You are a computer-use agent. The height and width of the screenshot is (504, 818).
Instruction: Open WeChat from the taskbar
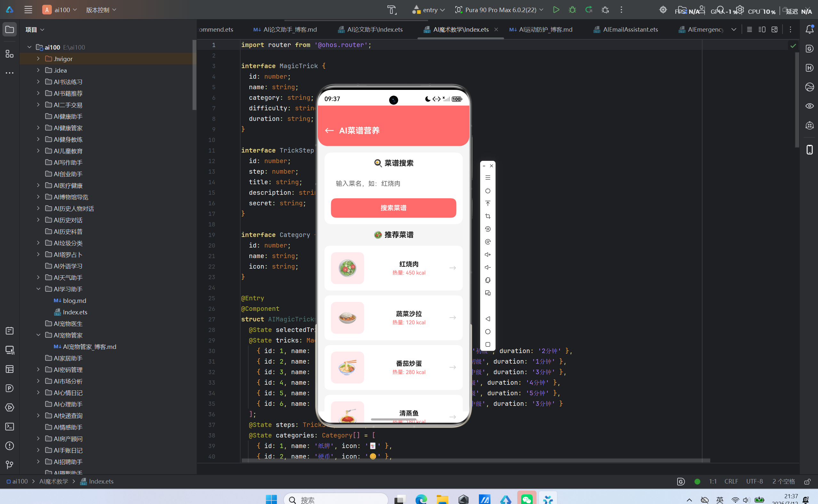pos(527,499)
